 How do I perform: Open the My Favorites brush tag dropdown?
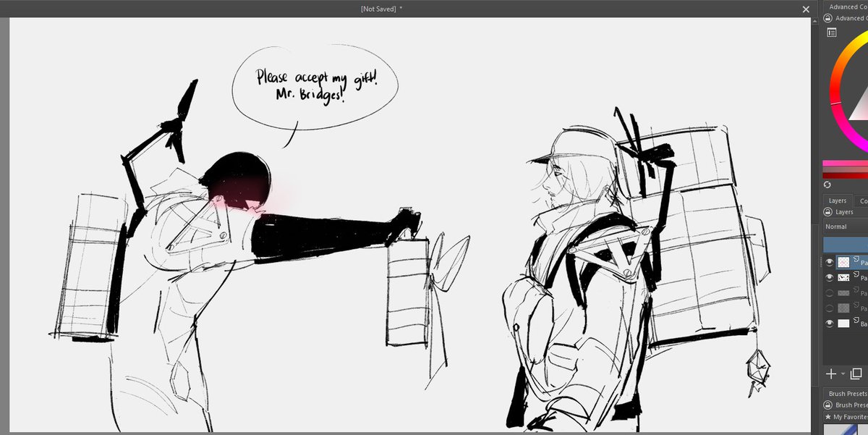tap(846, 417)
